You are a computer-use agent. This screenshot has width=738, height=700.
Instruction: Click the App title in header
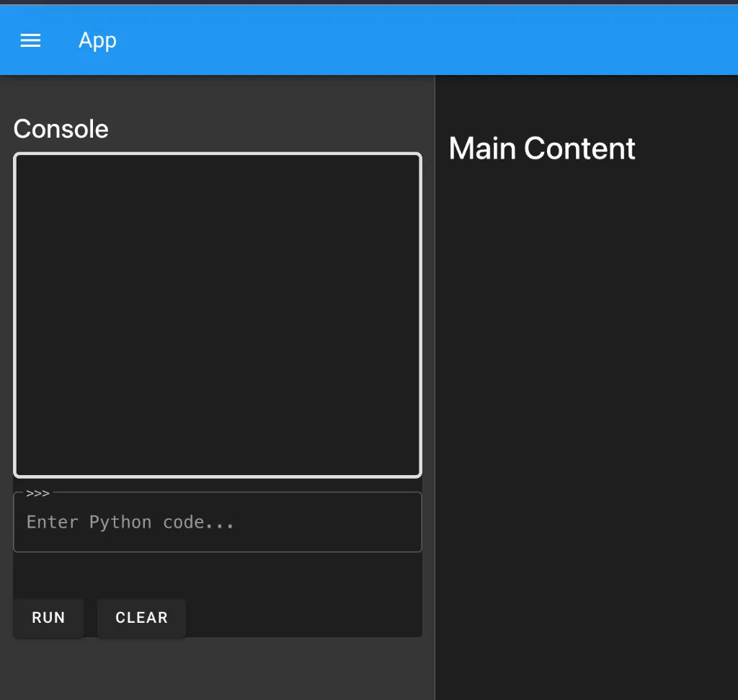[97, 41]
